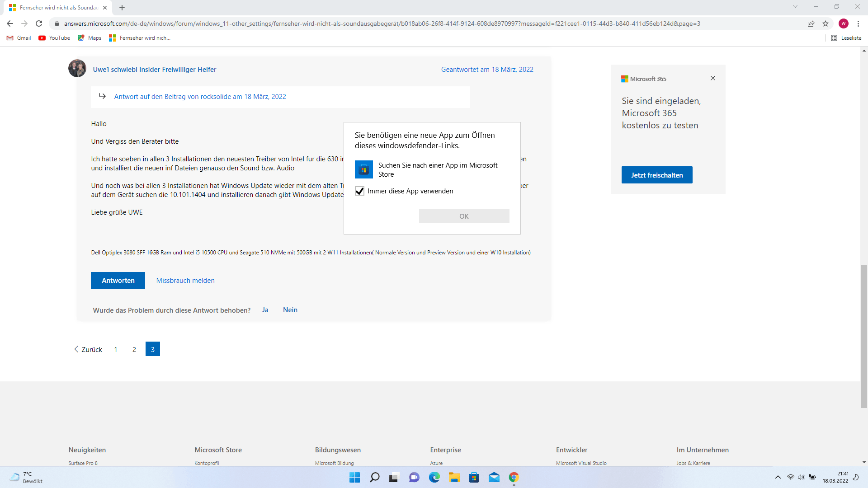This screenshot has width=868, height=488.
Task: Select Microsoft Store app option in dialog
Action: 432,169
